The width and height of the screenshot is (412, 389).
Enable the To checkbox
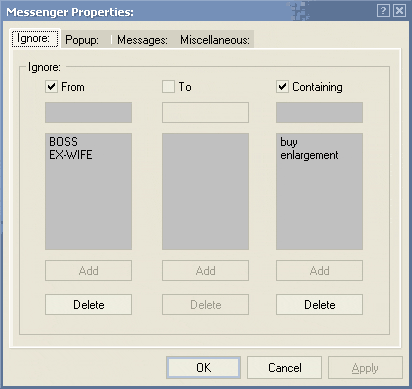coord(168,87)
